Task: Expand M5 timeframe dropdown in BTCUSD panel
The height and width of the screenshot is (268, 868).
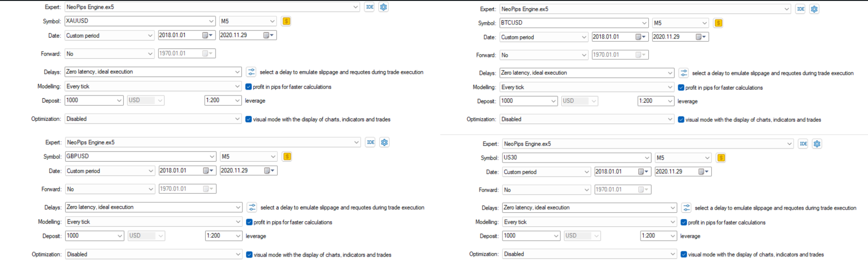Action: [x=704, y=23]
